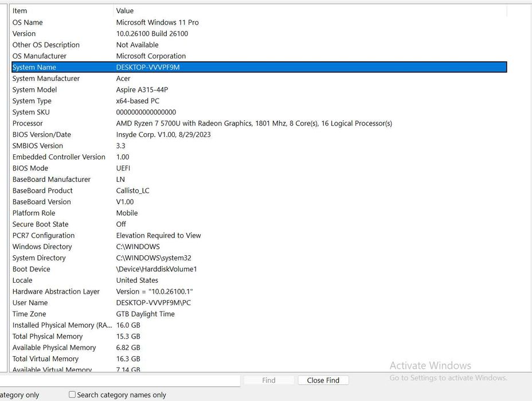This screenshot has width=532, height=401.
Task: Click the value '15.3 GB'
Action: coord(128,336)
